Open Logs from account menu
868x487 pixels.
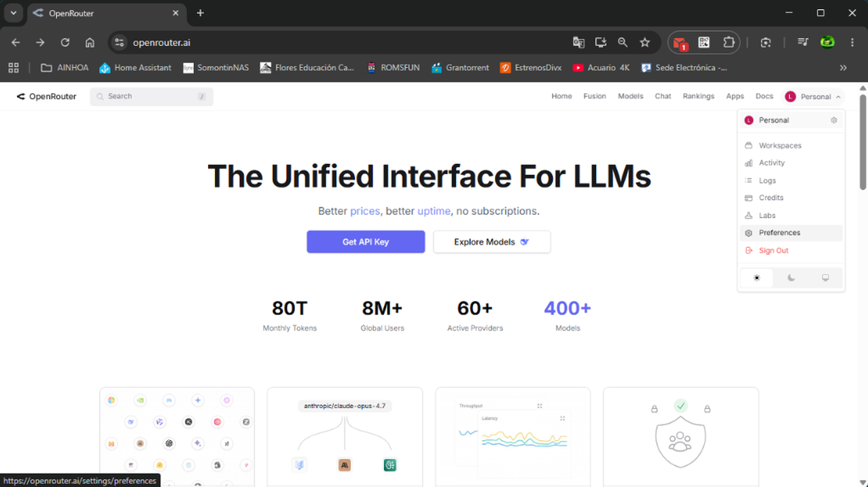coord(791,181)
